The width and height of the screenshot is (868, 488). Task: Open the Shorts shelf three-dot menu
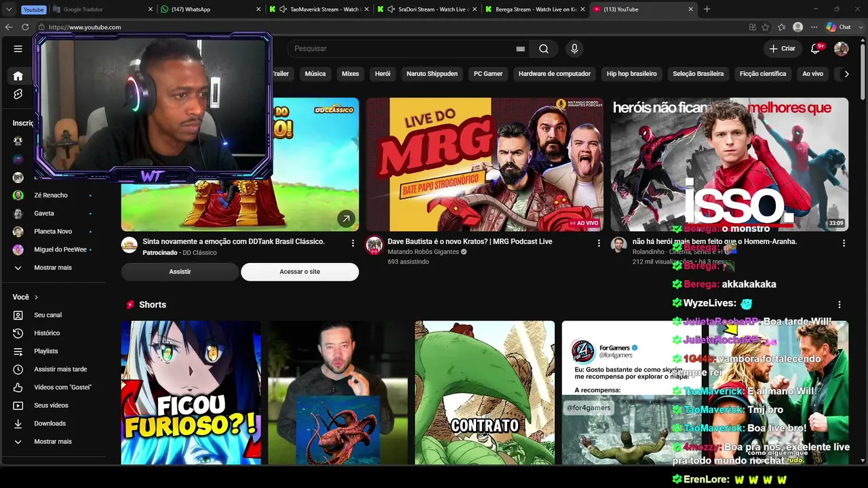(x=840, y=305)
